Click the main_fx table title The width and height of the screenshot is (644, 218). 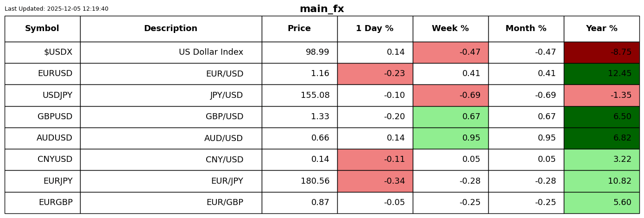[322, 9]
